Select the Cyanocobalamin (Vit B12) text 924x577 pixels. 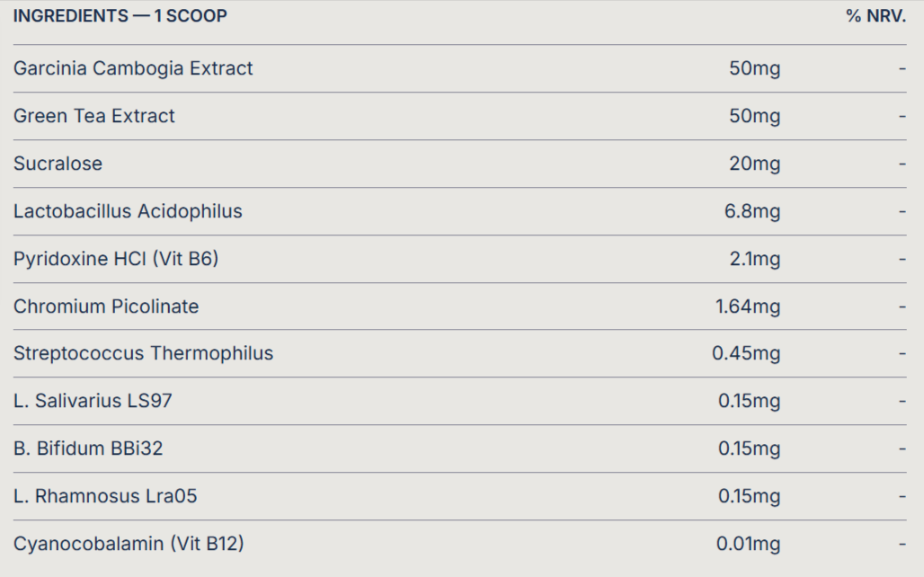tap(129, 544)
